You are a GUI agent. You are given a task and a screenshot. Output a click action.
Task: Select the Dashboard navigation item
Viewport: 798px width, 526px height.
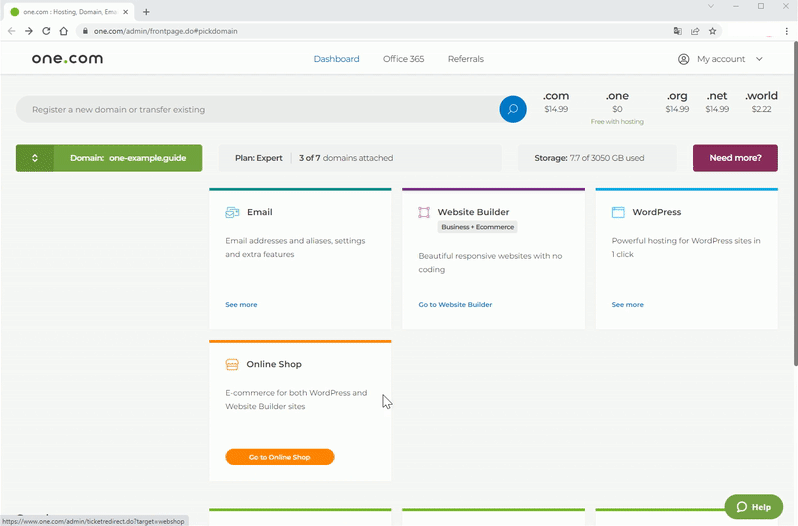click(336, 59)
